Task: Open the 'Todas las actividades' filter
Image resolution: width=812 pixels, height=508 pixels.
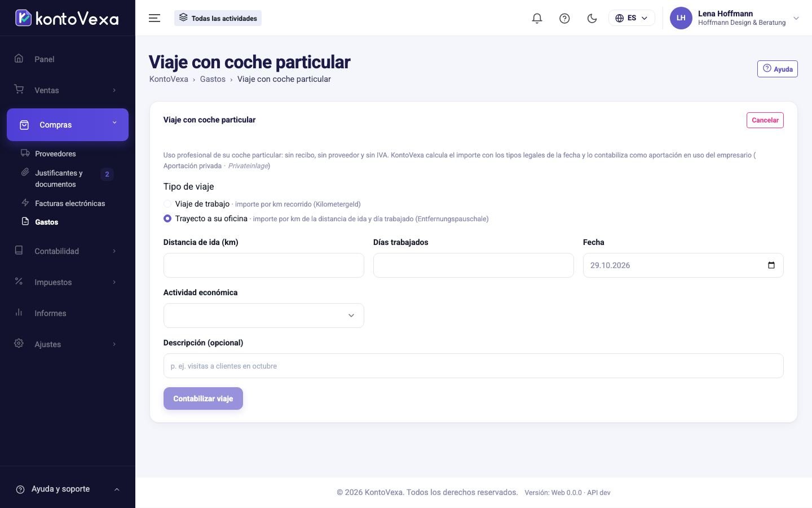Action: [218, 18]
